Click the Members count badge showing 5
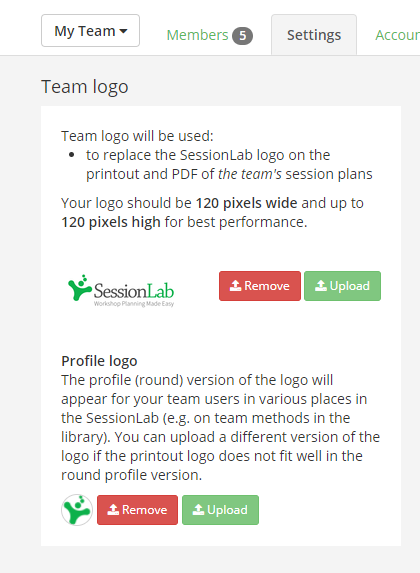420x573 pixels. (242, 36)
